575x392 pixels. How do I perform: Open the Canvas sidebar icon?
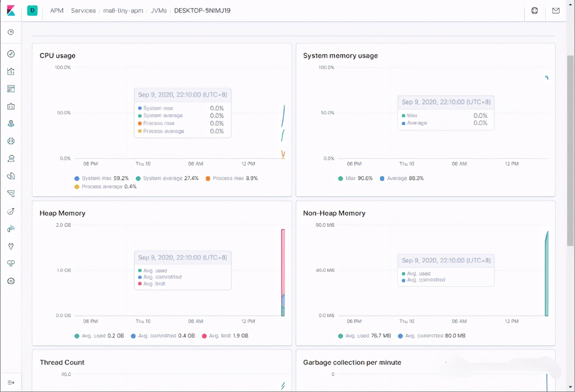[x=11, y=106]
